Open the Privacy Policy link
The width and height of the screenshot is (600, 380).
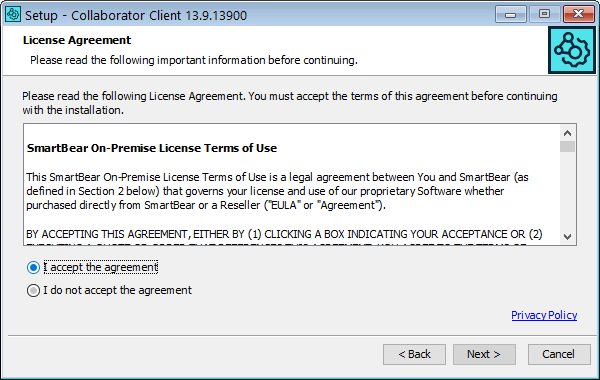click(544, 315)
